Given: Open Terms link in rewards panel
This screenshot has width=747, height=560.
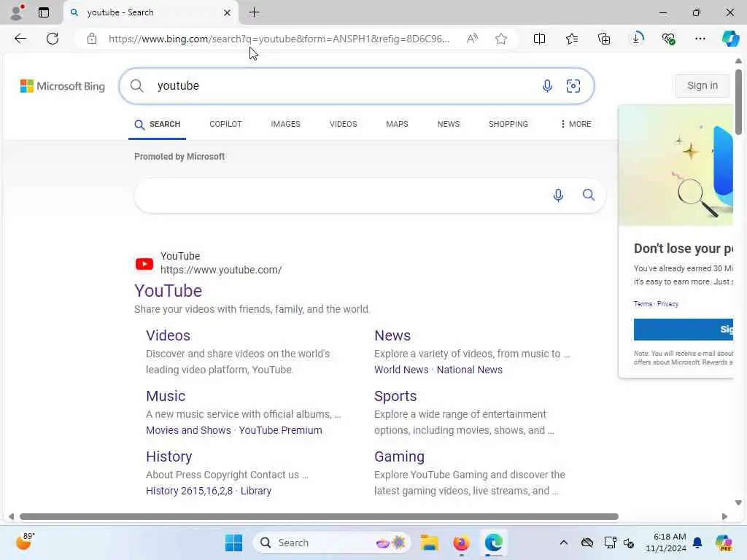Looking at the screenshot, I should point(643,304).
